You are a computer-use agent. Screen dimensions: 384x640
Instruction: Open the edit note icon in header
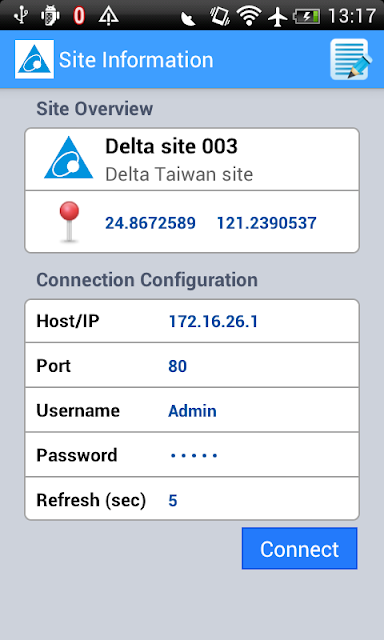(351, 59)
